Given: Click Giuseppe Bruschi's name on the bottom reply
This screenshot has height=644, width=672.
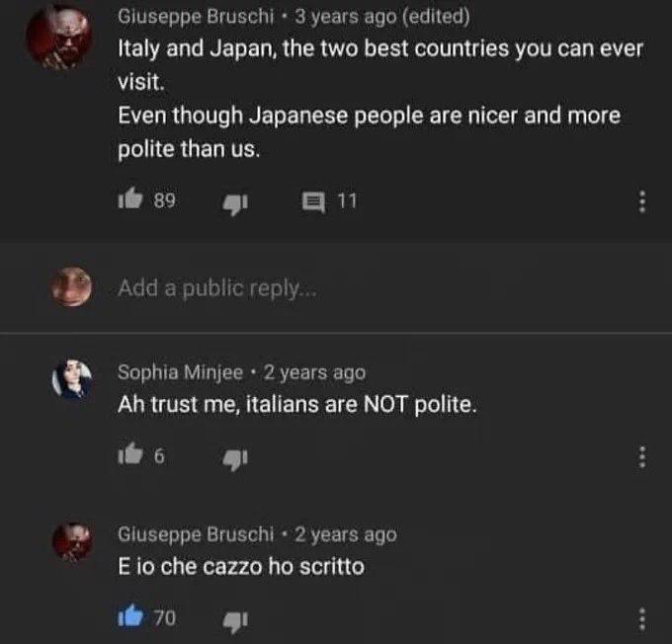Looking at the screenshot, I should (x=196, y=534).
